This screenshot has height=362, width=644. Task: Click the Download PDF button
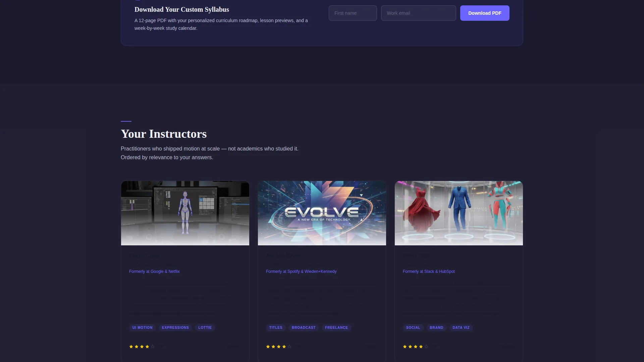(485, 13)
